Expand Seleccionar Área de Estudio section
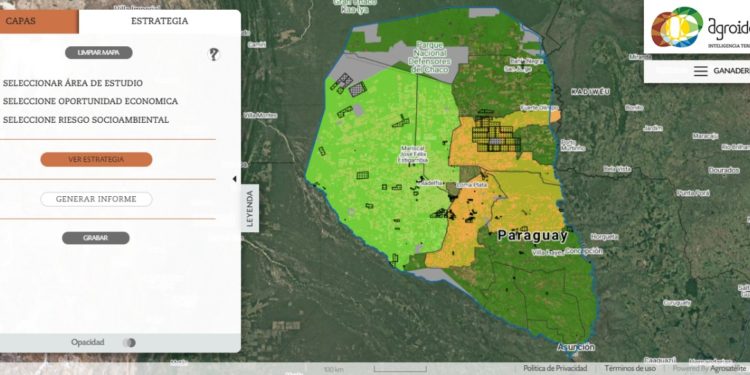 (x=73, y=83)
